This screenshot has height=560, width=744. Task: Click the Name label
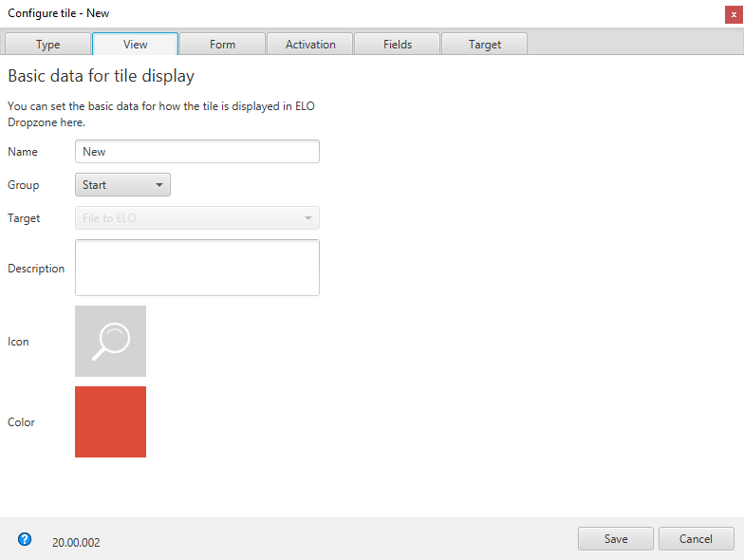(23, 152)
